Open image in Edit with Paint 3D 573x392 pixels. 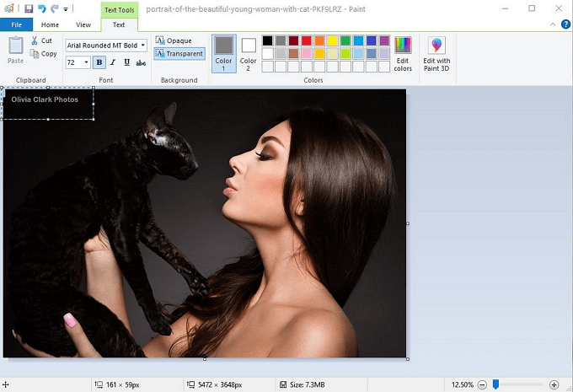point(436,54)
